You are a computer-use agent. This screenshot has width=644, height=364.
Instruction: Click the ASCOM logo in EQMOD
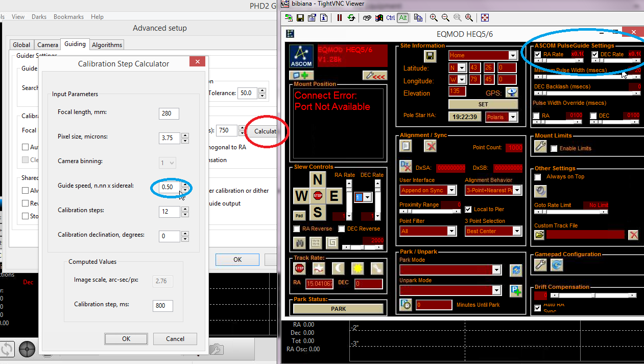(x=301, y=56)
